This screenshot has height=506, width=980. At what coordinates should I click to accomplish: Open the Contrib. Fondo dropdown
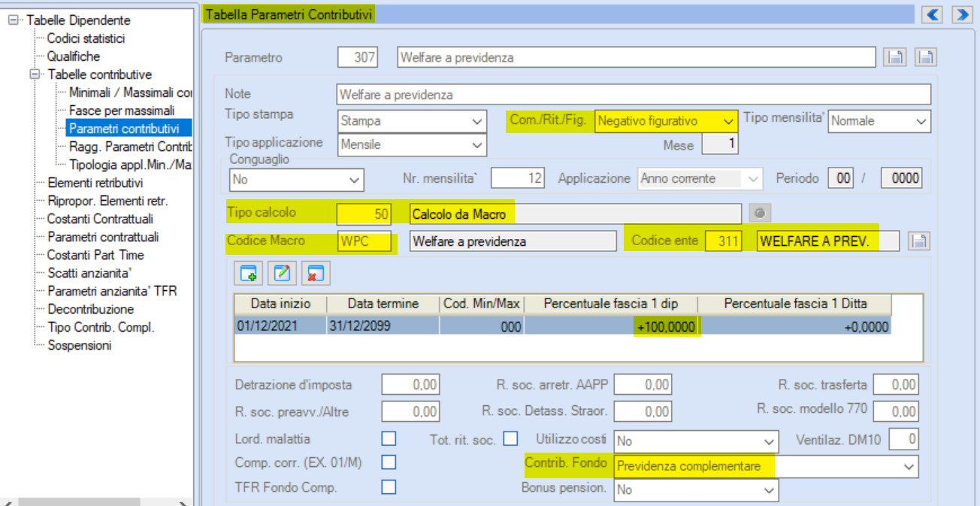click(766, 466)
